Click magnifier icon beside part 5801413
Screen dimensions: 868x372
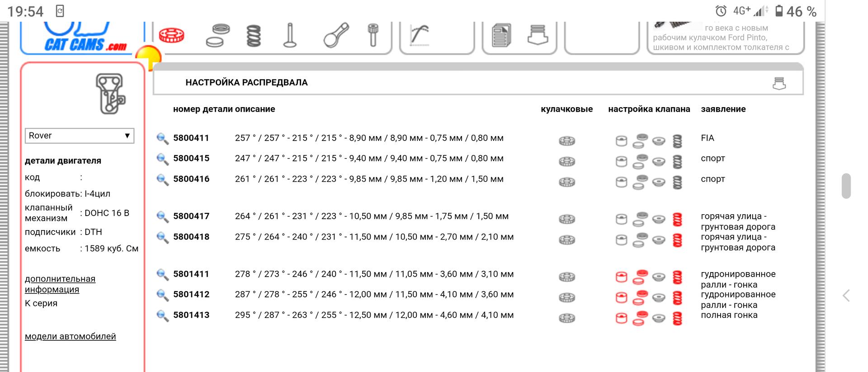click(x=162, y=315)
